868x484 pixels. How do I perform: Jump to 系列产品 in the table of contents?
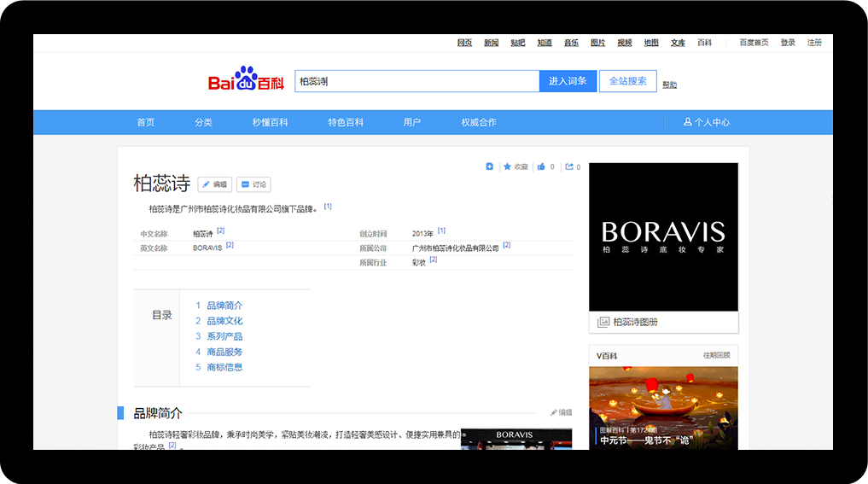[x=224, y=336]
